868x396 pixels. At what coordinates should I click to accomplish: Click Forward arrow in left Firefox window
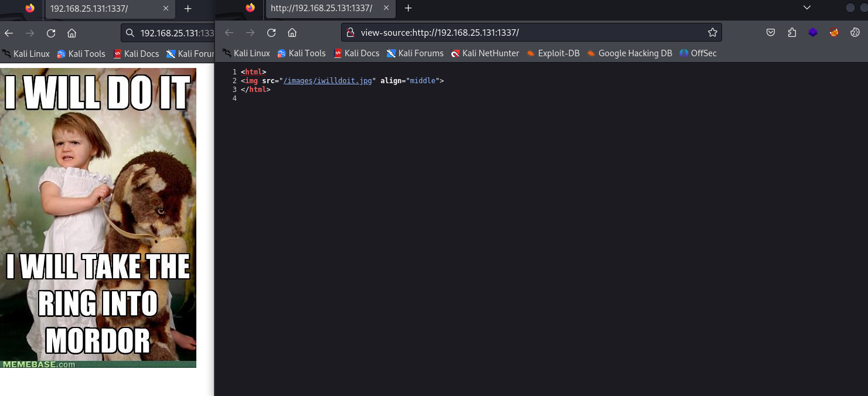pyautogui.click(x=30, y=33)
